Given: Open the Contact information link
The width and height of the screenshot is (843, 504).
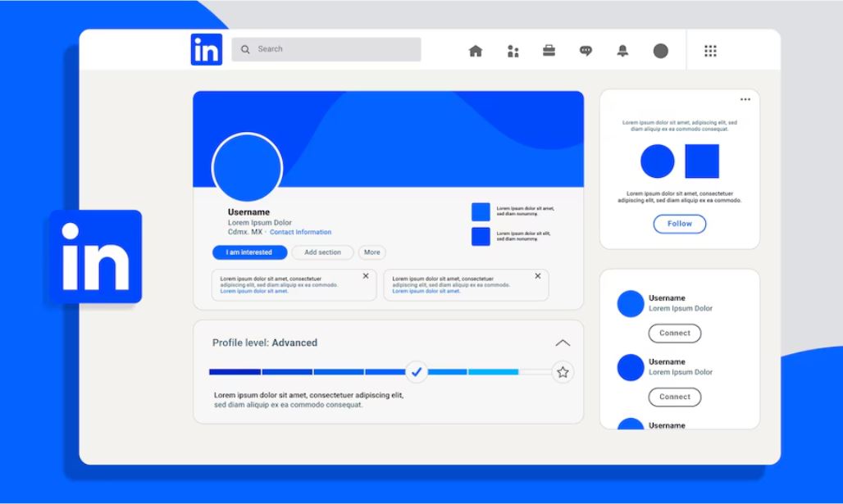Looking at the screenshot, I should (300, 232).
